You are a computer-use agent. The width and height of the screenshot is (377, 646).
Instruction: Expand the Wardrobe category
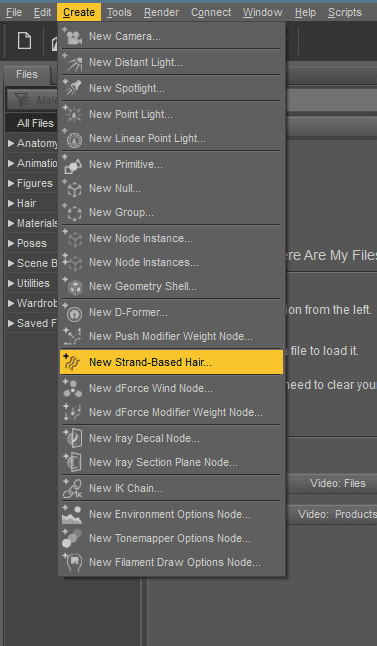click(11, 303)
